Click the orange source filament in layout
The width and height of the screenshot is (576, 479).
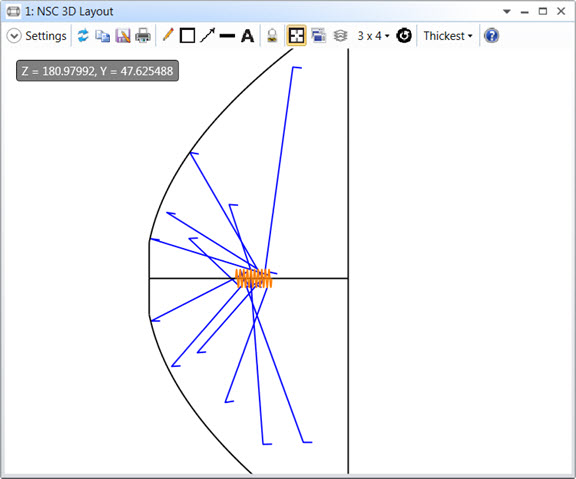253,278
